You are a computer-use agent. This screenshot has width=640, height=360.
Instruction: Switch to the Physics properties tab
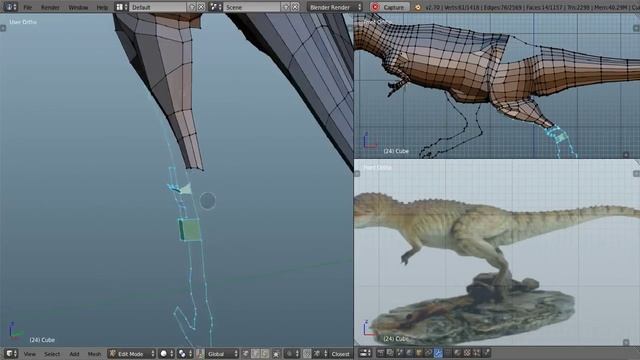[x=486, y=353]
